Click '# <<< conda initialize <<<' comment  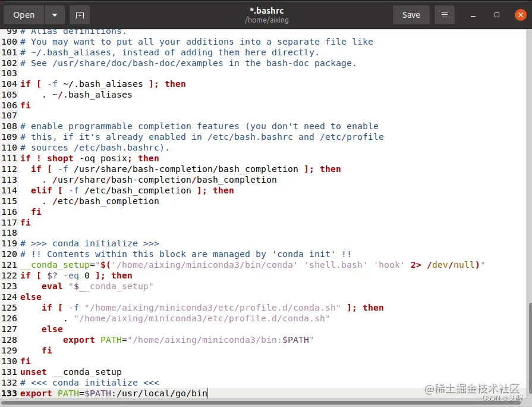click(90, 383)
